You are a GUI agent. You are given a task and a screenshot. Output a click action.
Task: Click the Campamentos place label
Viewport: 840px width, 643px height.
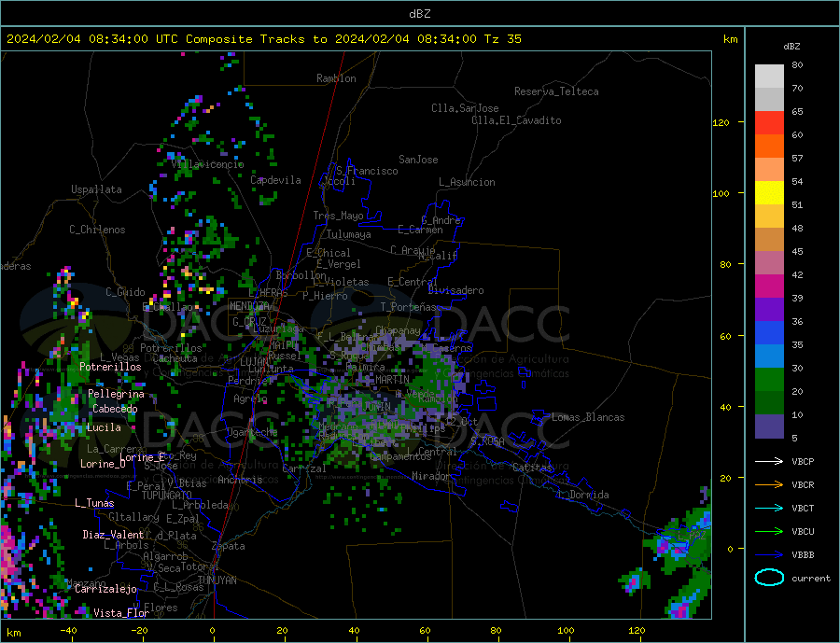(400, 456)
